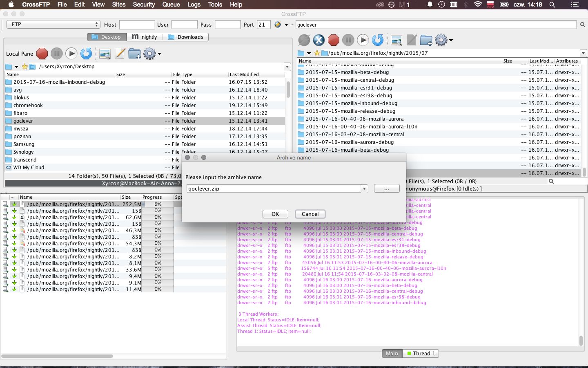This screenshot has width=588, height=368.
Task: Click the Pass input field
Action: [x=228, y=25]
